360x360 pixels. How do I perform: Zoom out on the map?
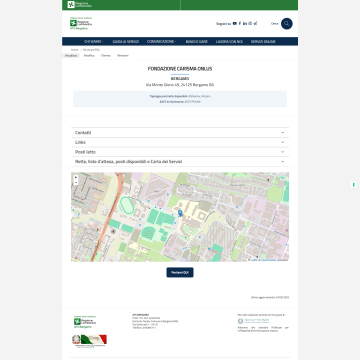click(76, 183)
